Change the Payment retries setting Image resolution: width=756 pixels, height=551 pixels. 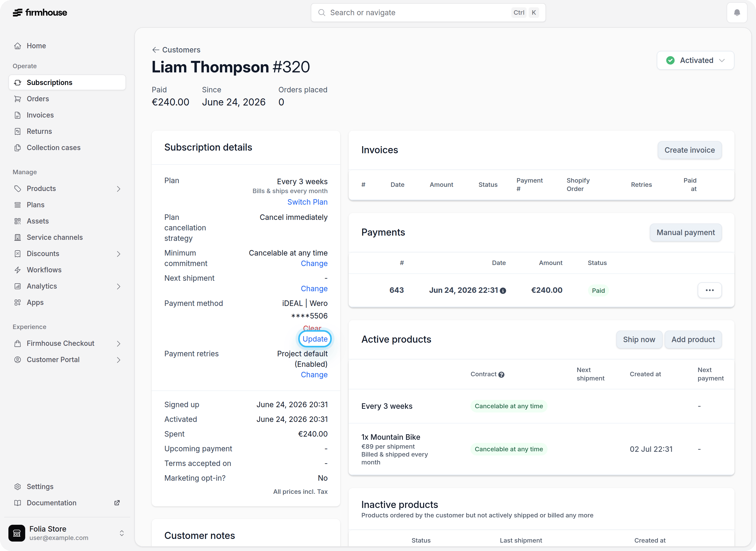[x=314, y=375]
